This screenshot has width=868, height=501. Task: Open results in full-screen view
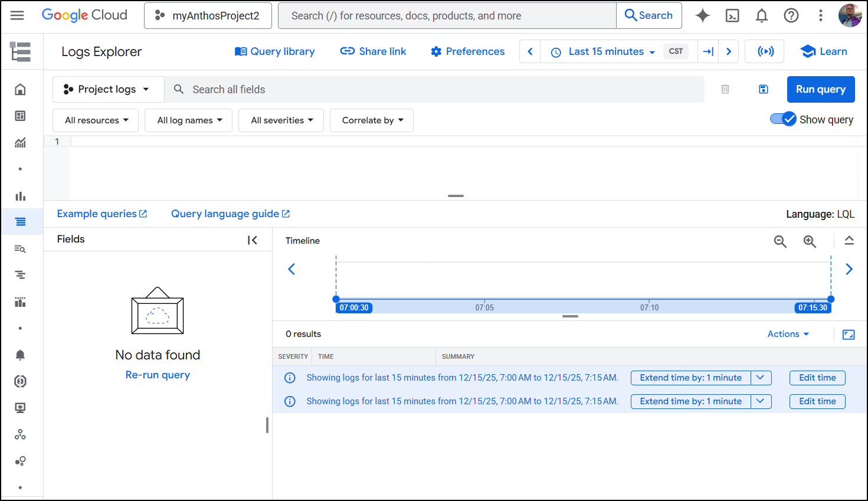(849, 335)
